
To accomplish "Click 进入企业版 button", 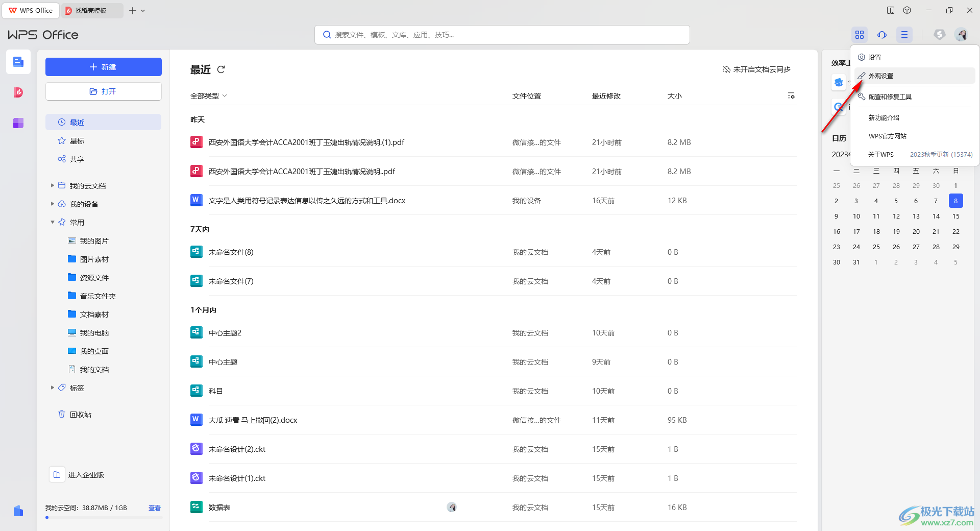I will click(x=78, y=475).
